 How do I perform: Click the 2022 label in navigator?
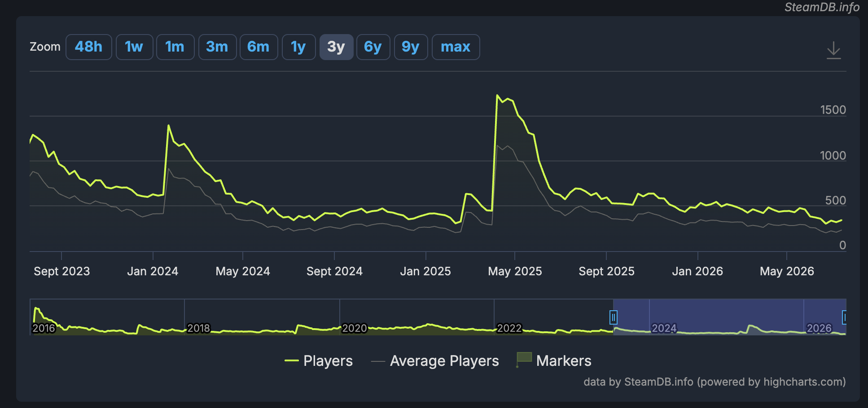coord(509,328)
